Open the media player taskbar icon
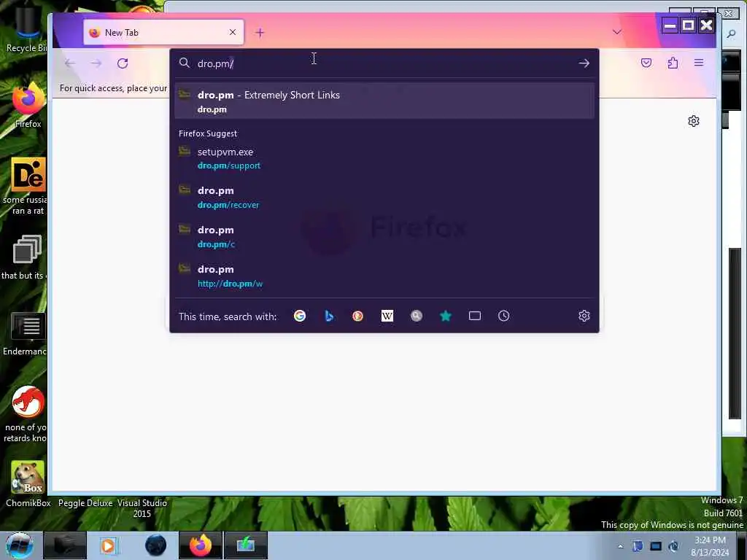The height and width of the screenshot is (560, 747). pyautogui.click(x=108, y=545)
